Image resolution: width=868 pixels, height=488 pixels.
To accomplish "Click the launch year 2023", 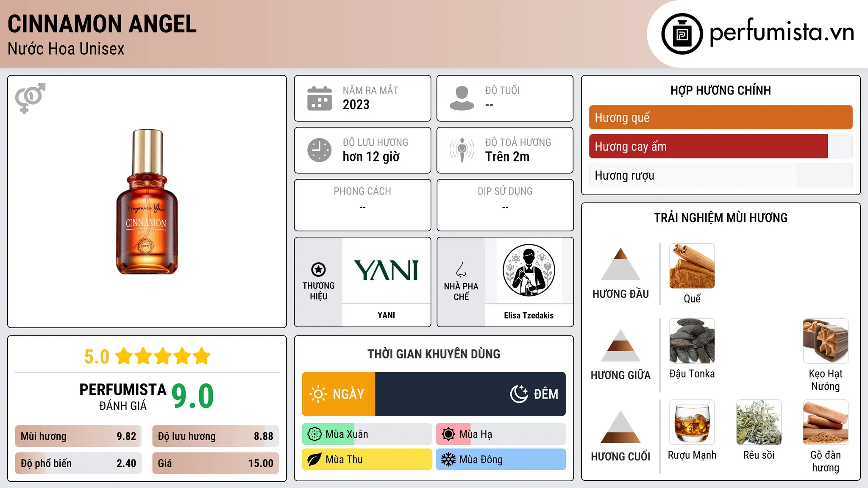I will pyautogui.click(x=356, y=105).
